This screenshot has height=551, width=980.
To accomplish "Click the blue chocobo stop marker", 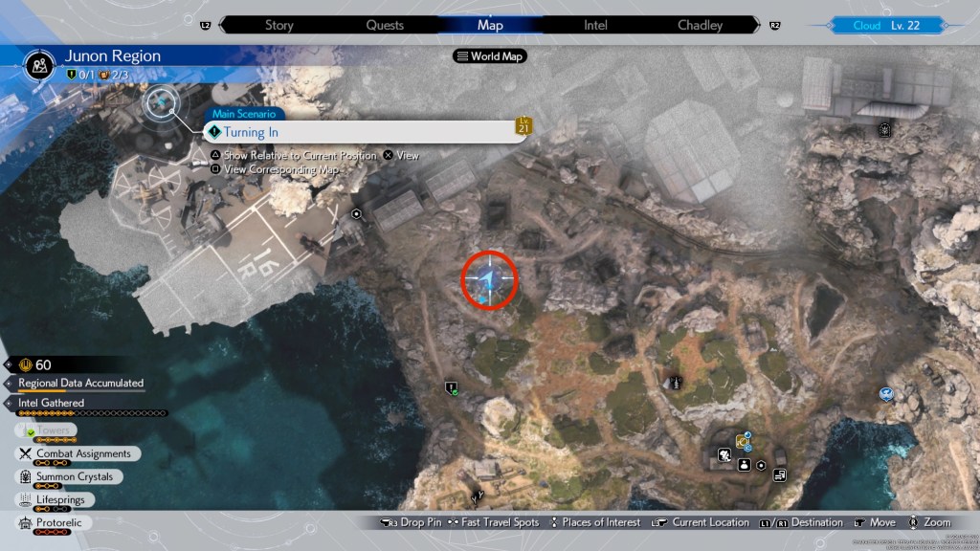I will click(x=888, y=393).
